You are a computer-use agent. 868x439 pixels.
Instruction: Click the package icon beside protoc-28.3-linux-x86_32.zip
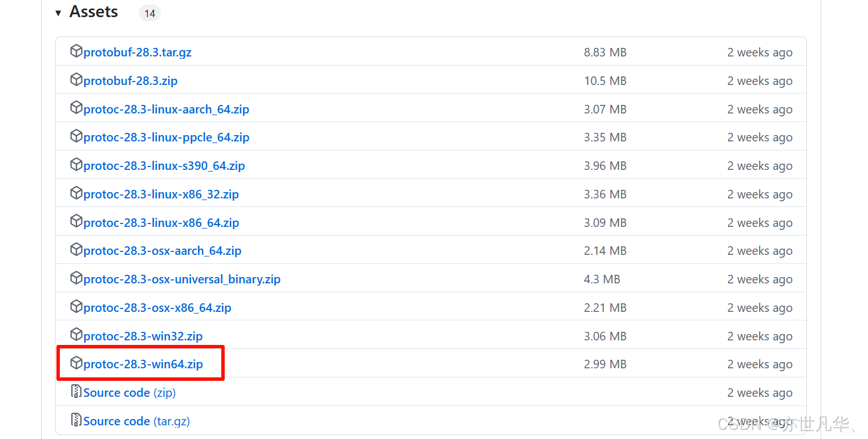click(76, 193)
